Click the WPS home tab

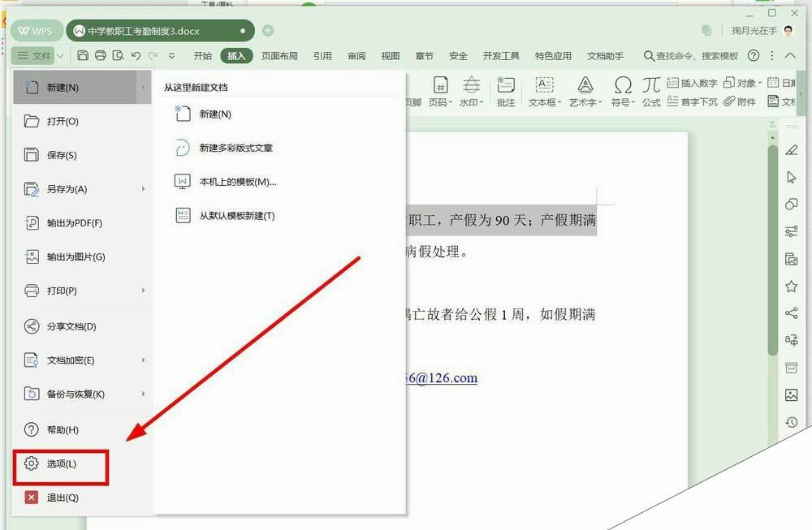tap(35, 31)
